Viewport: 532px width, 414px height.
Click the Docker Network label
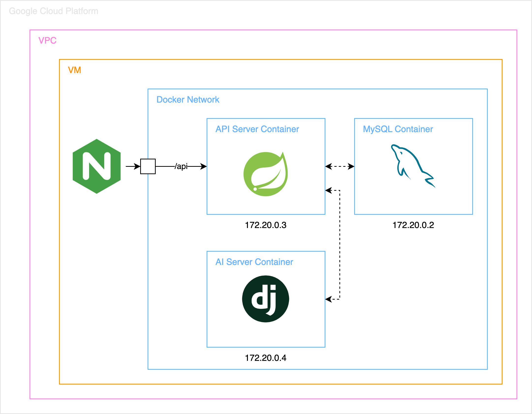pyautogui.click(x=188, y=100)
